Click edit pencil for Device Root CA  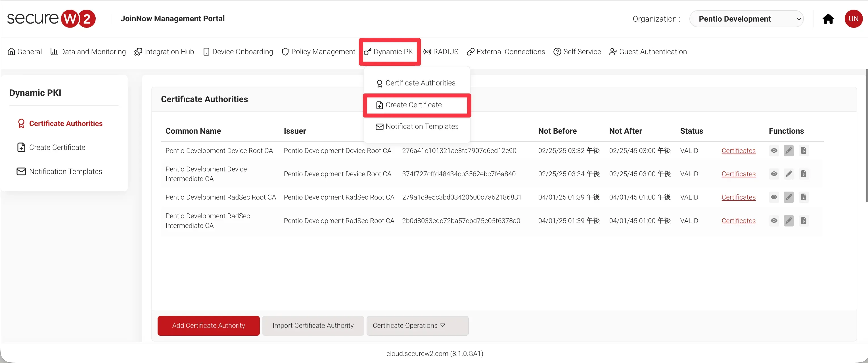point(788,150)
